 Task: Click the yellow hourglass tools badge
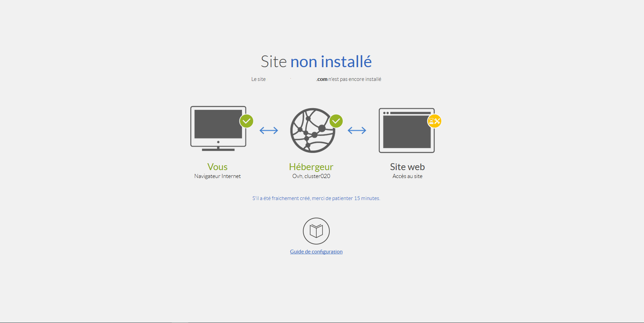pyautogui.click(x=434, y=121)
